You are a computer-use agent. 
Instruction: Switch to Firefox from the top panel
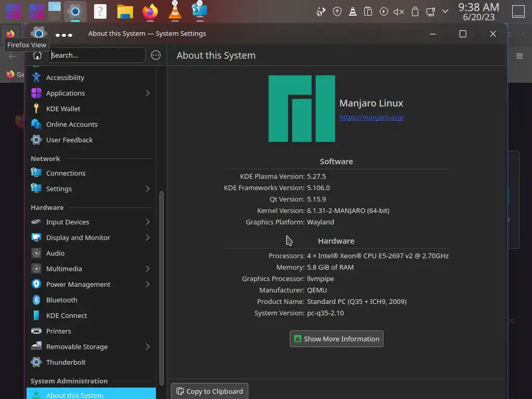point(150,11)
